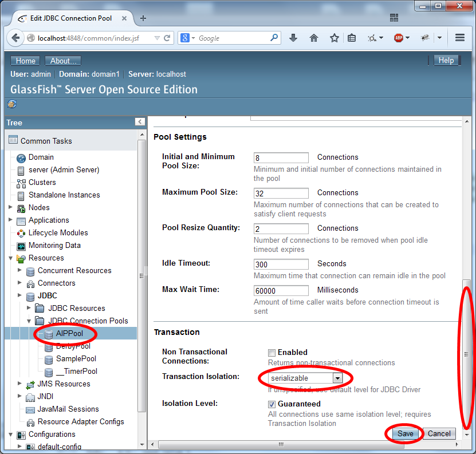The height and width of the screenshot is (454, 476).
Task: Expand the Nodes tree node
Action: (x=11, y=207)
